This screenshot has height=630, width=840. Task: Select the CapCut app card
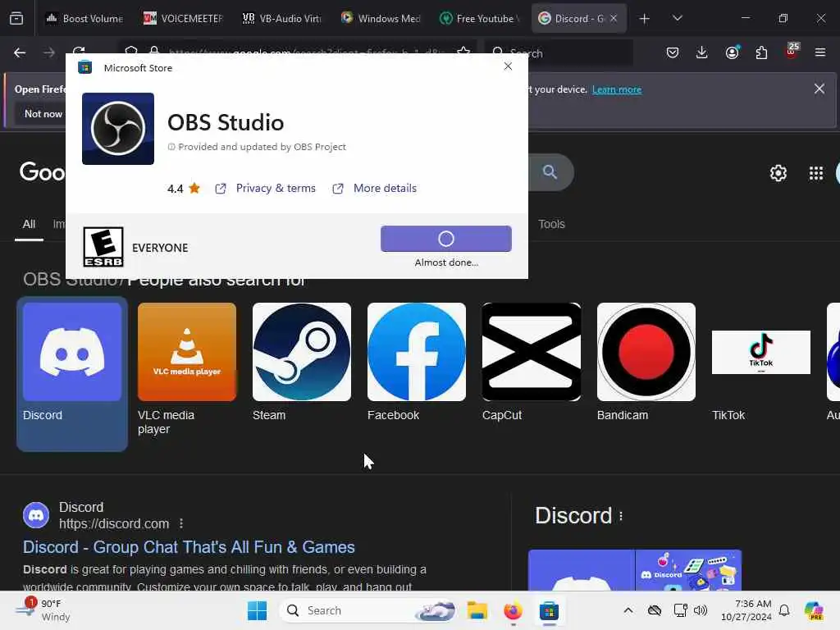(532, 363)
